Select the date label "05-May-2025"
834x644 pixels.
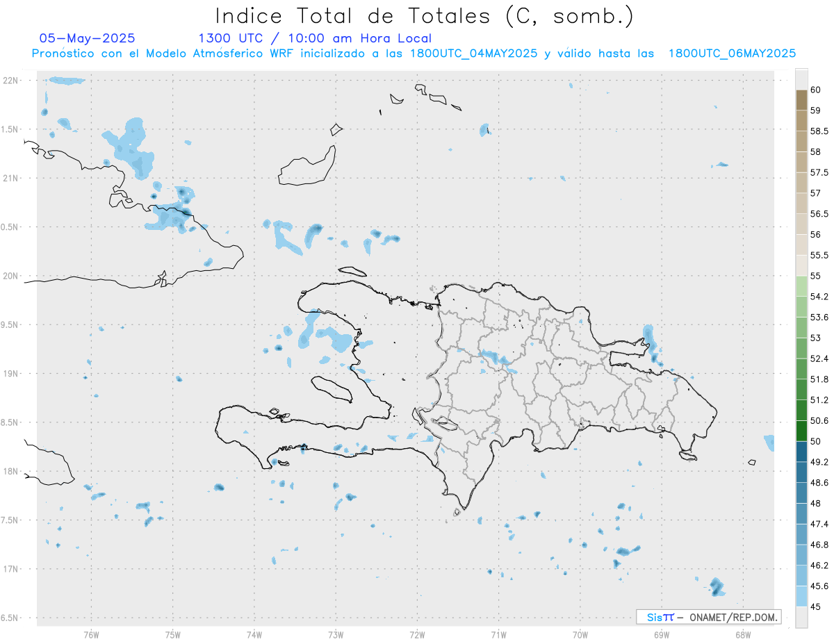click(88, 38)
